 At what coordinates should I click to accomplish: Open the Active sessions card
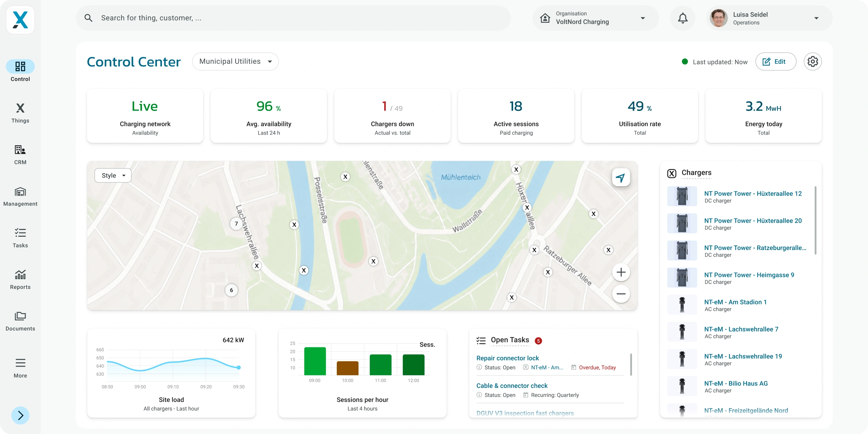(x=516, y=116)
